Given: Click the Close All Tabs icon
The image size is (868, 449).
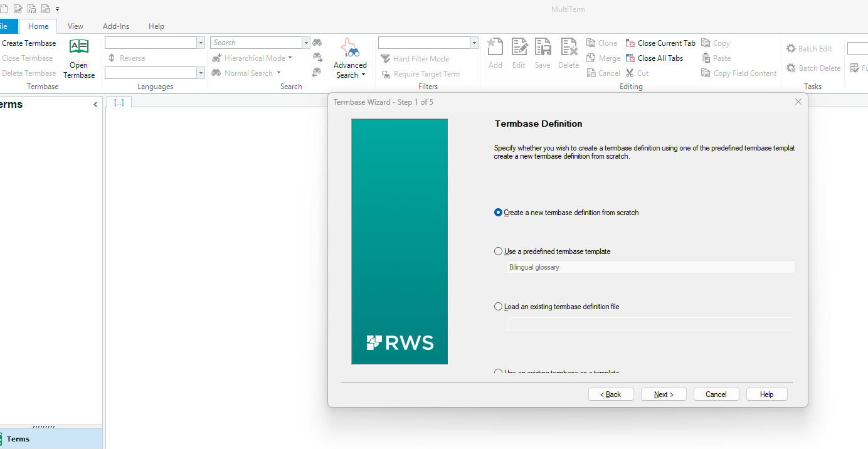Looking at the screenshot, I should click(630, 58).
